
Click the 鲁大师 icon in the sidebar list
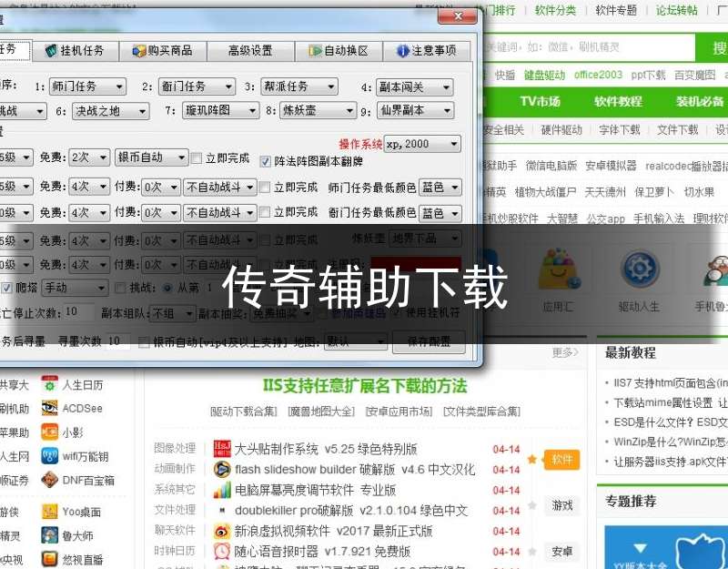(50, 535)
